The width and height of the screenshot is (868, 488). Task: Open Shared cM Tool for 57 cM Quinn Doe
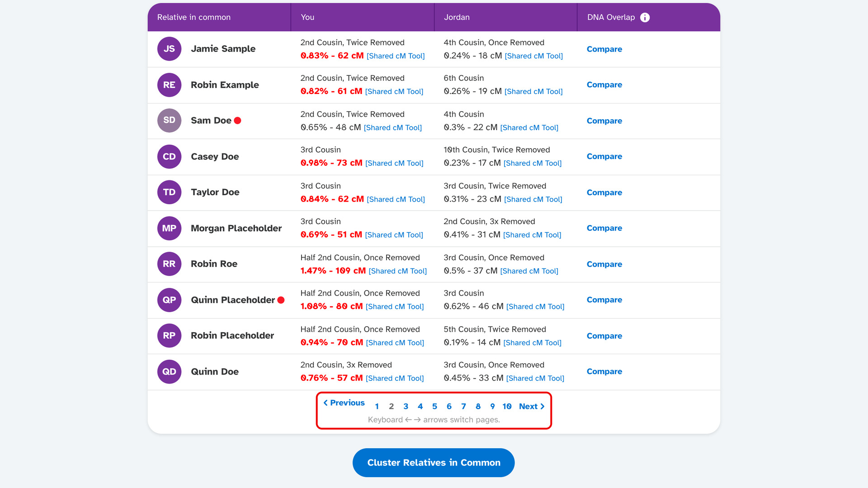point(395,379)
